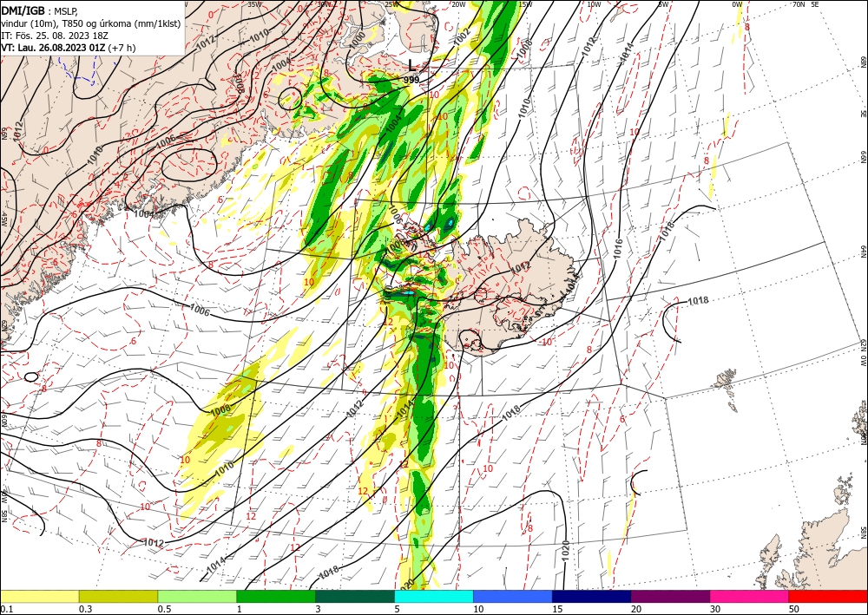Click the '999' pressure value under L
868x615 pixels.
(411, 80)
